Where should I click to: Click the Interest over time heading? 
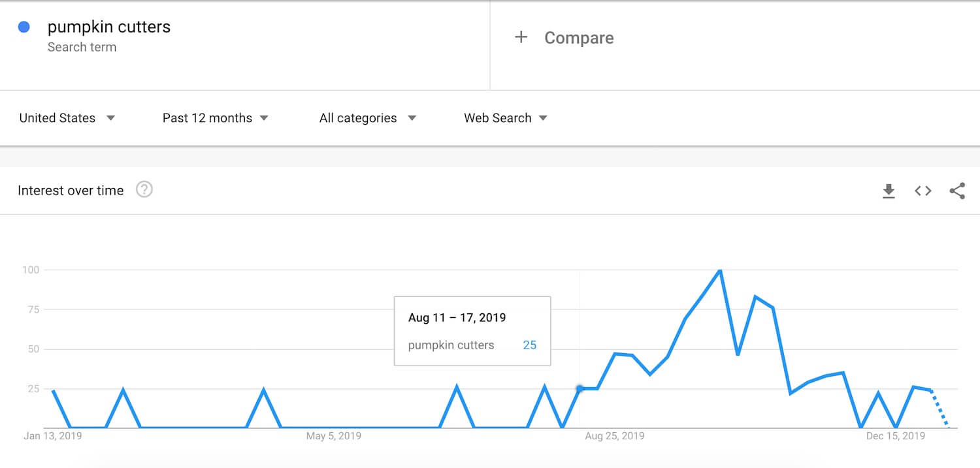71,191
